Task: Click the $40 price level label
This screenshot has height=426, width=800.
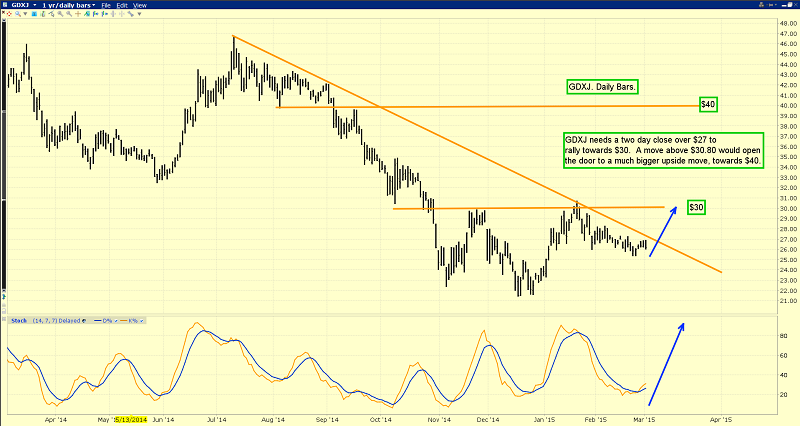Action: pyautogui.click(x=708, y=105)
